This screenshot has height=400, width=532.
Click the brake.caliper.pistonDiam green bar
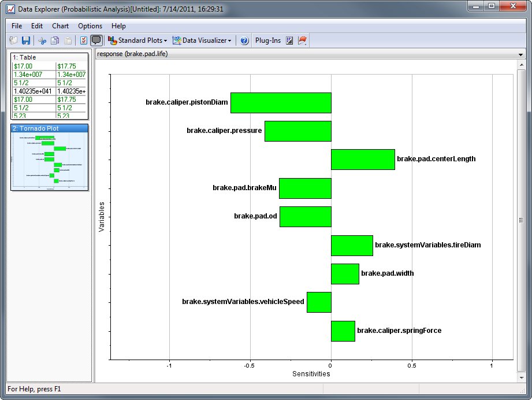(281, 103)
